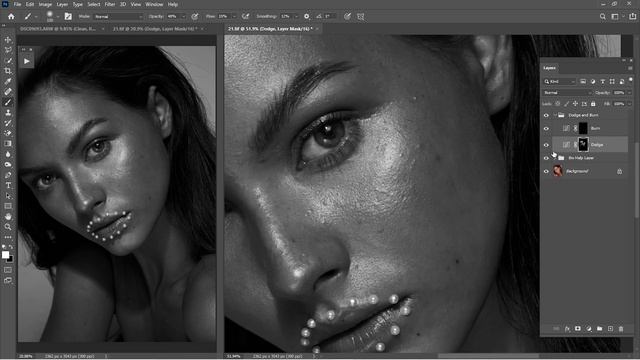Toggle visibility of Background layer

coord(546,171)
